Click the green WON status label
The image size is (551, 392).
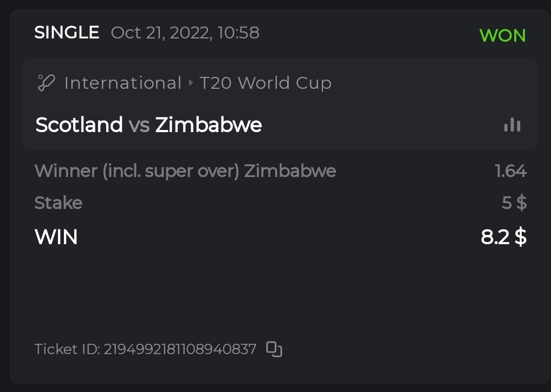(502, 36)
